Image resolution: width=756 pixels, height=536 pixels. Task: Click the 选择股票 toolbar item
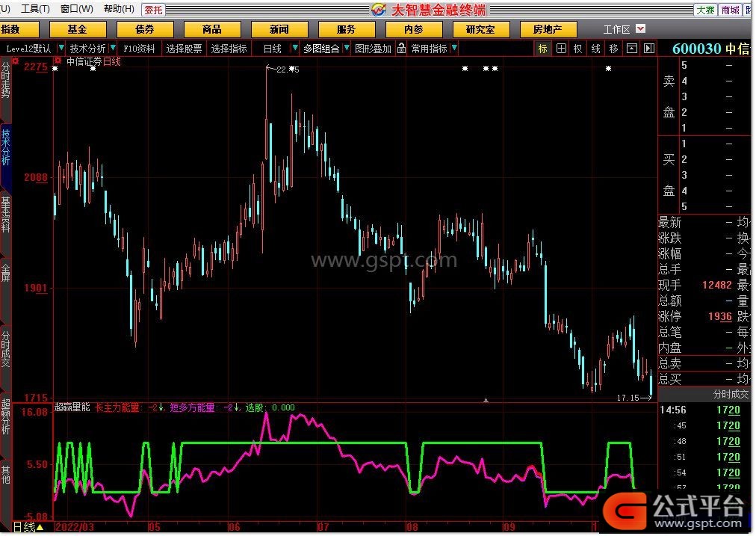[185, 49]
